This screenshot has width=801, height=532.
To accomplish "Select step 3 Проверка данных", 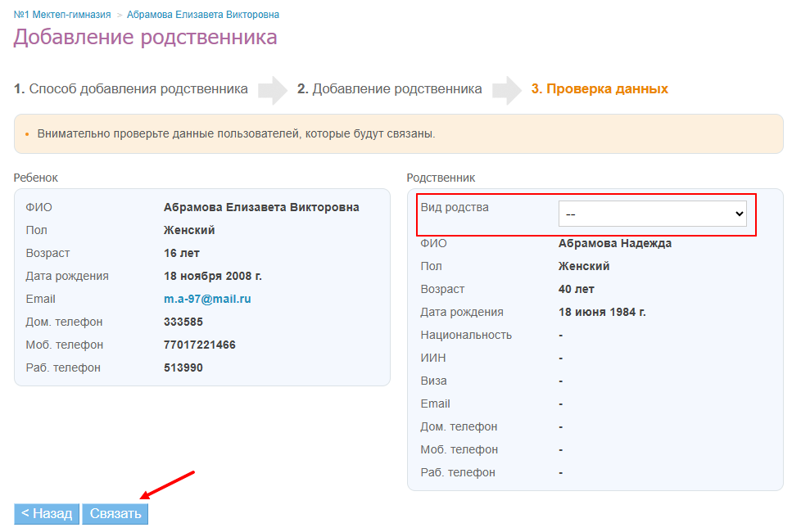I will click(600, 89).
